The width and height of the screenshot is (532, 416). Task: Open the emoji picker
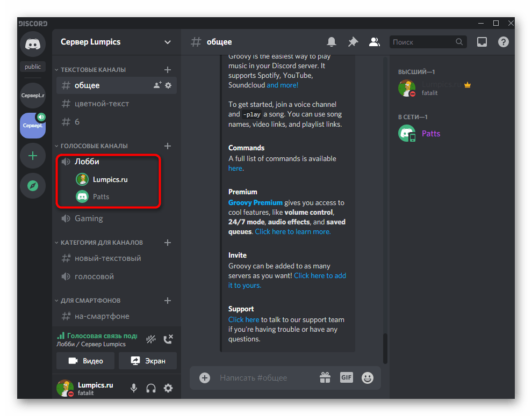[x=368, y=378]
